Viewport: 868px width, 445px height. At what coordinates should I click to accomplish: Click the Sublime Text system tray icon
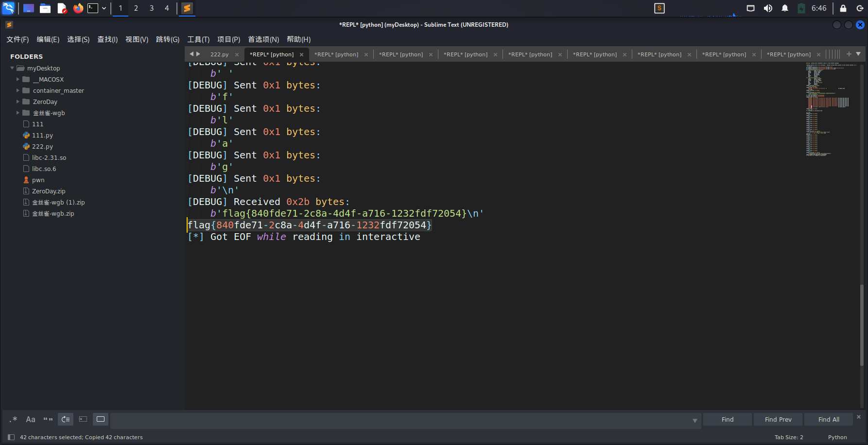click(660, 8)
